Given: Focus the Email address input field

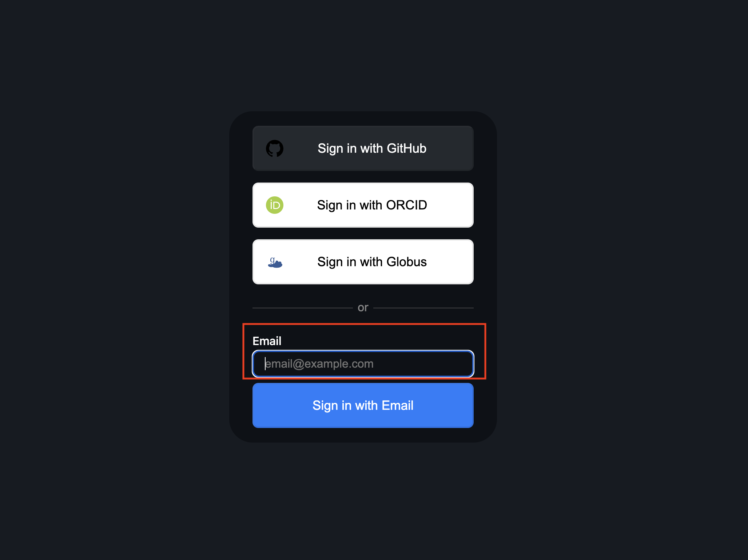Looking at the screenshot, I should click(x=363, y=364).
